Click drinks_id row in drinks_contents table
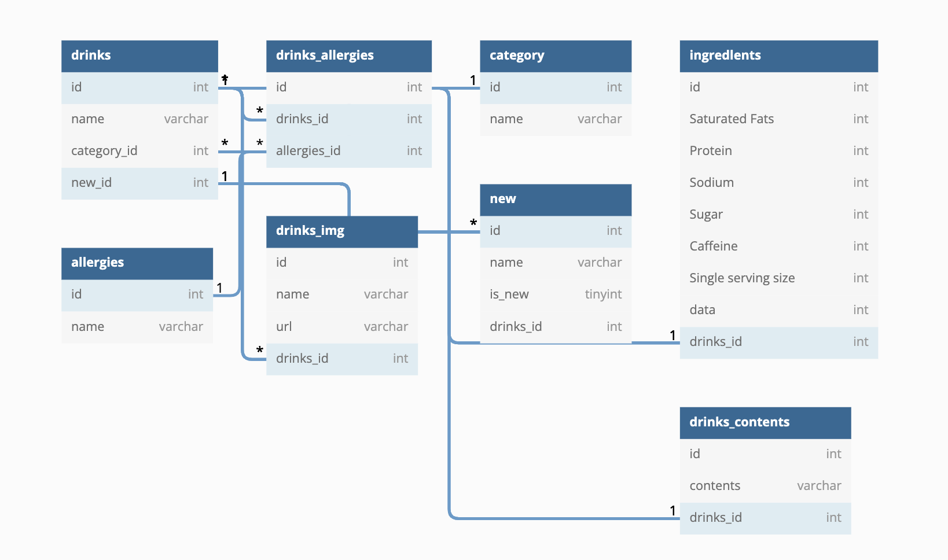This screenshot has width=948, height=560. [x=765, y=518]
